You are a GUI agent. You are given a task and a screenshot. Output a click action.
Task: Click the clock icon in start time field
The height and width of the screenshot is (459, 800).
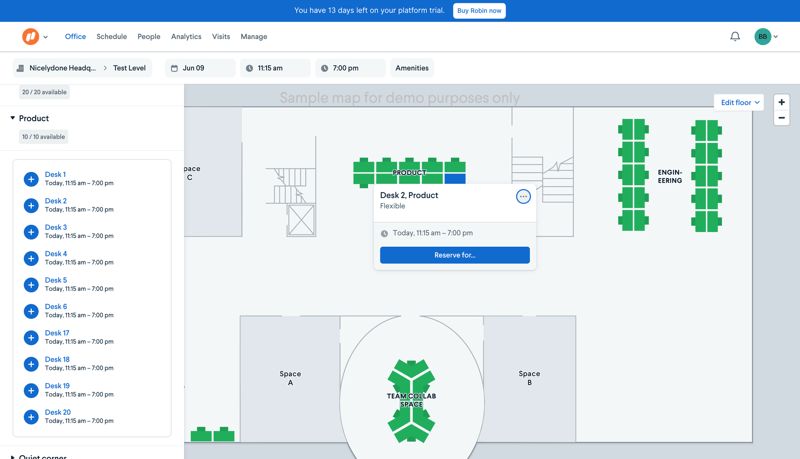click(x=249, y=68)
